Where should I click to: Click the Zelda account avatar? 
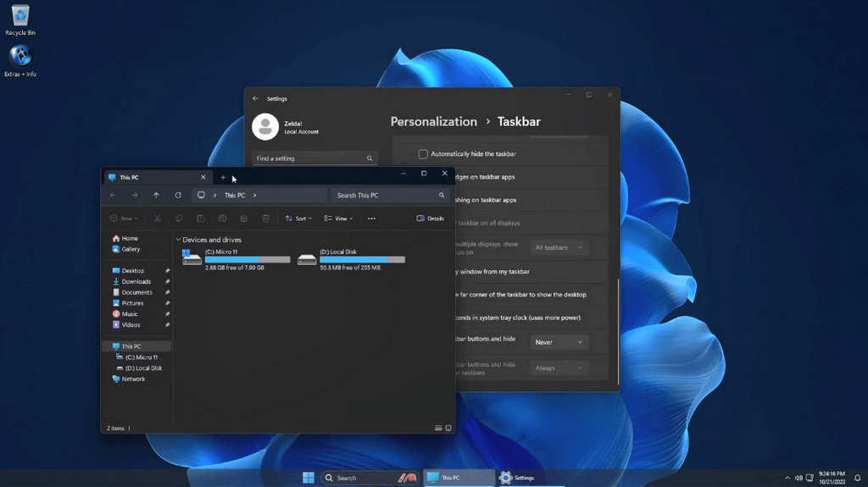(265, 127)
